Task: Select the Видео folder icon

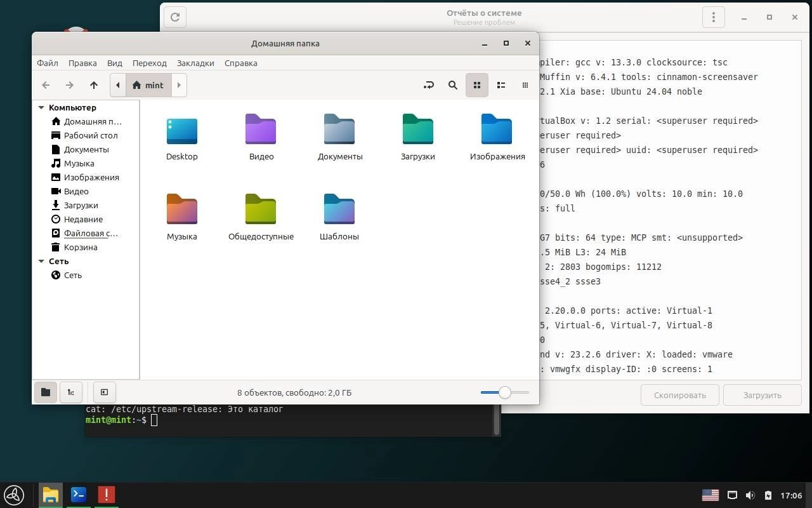Action: point(261,129)
